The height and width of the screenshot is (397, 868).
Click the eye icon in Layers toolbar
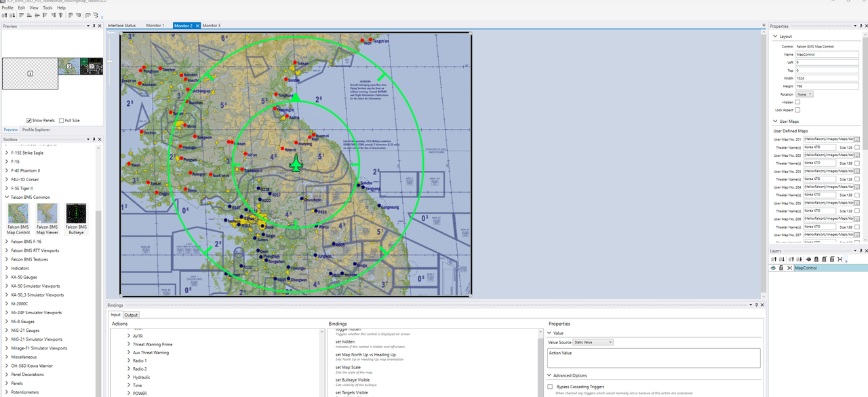point(808,259)
